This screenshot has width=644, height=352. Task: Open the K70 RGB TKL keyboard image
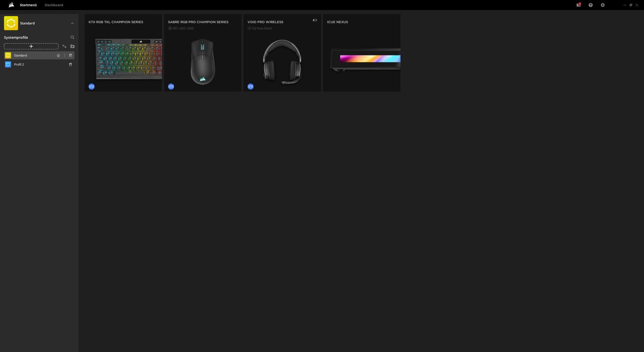point(129,59)
